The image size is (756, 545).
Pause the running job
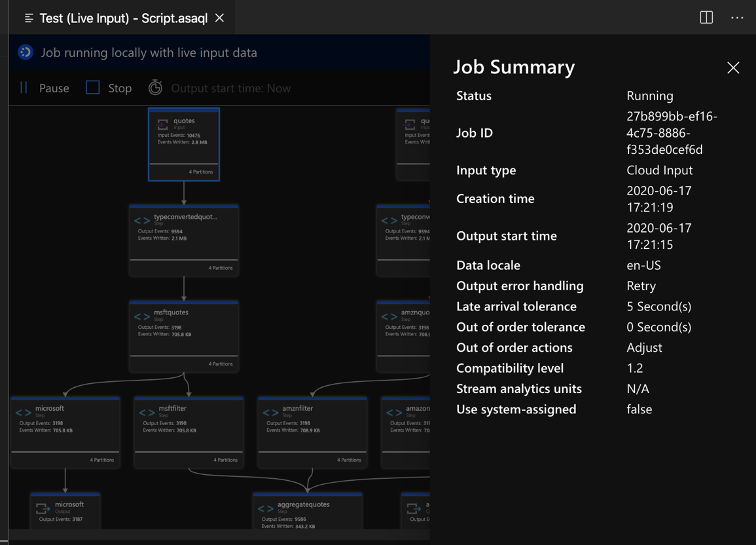point(45,88)
